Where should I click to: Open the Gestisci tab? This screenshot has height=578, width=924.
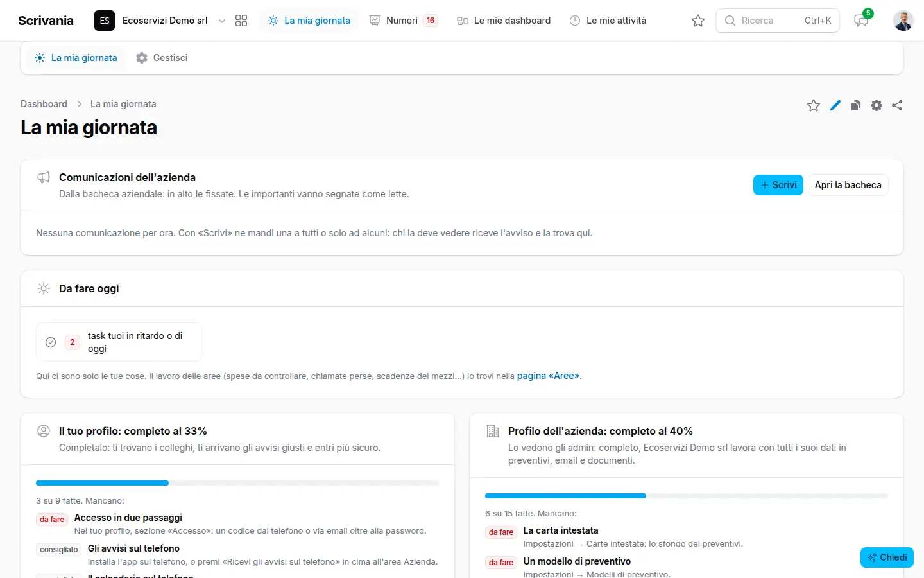(x=162, y=58)
